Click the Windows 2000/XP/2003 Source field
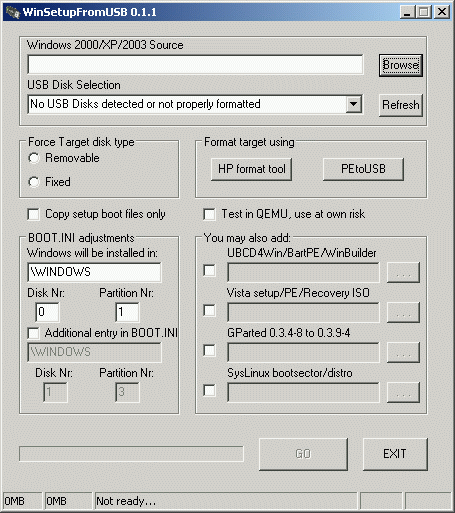This screenshot has width=455, height=513. 195,65
